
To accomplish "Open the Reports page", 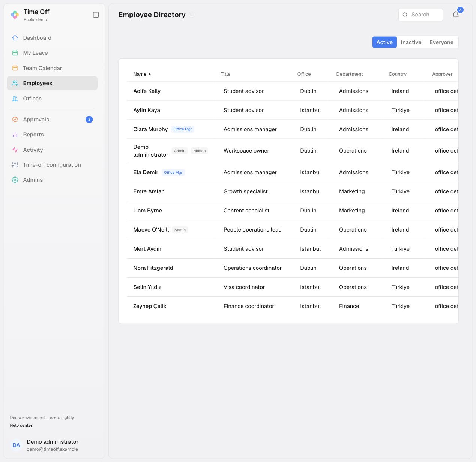I will pyautogui.click(x=52, y=135).
